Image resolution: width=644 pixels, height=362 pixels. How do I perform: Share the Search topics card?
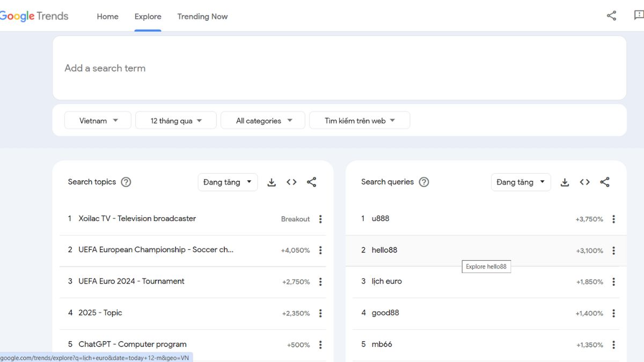point(312,182)
